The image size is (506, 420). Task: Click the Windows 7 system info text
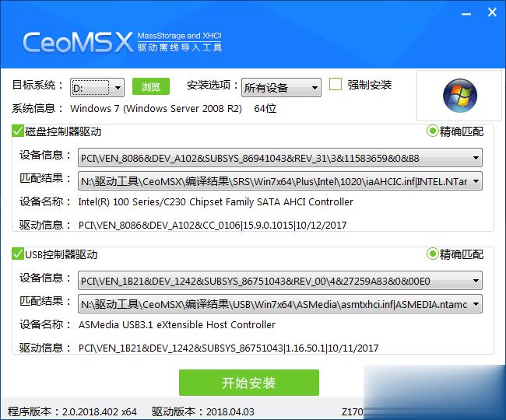coord(156,109)
